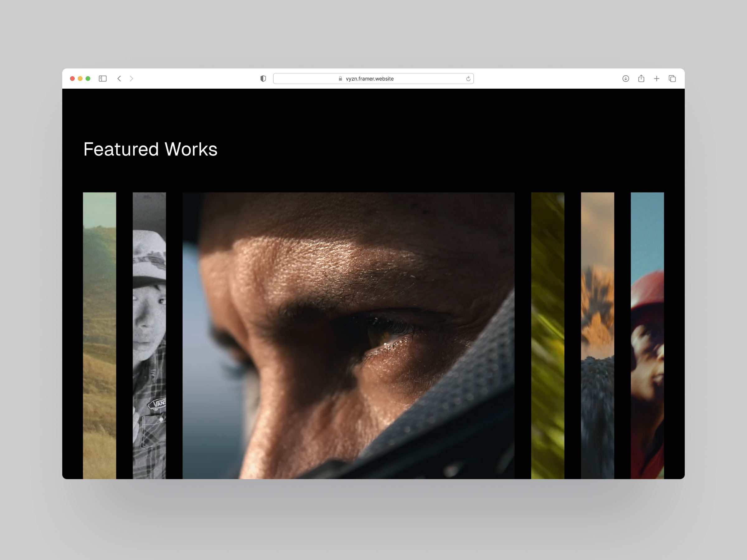Reload the page with refresh icon
This screenshot has height=560, width=747.
point(468,79)
